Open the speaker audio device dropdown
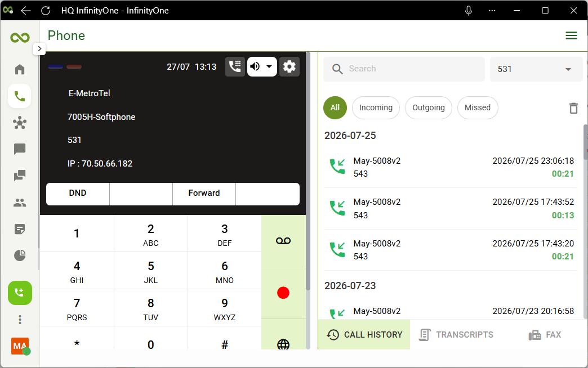The height and width of the screenshot is (368, 588). tap(262, 67)
